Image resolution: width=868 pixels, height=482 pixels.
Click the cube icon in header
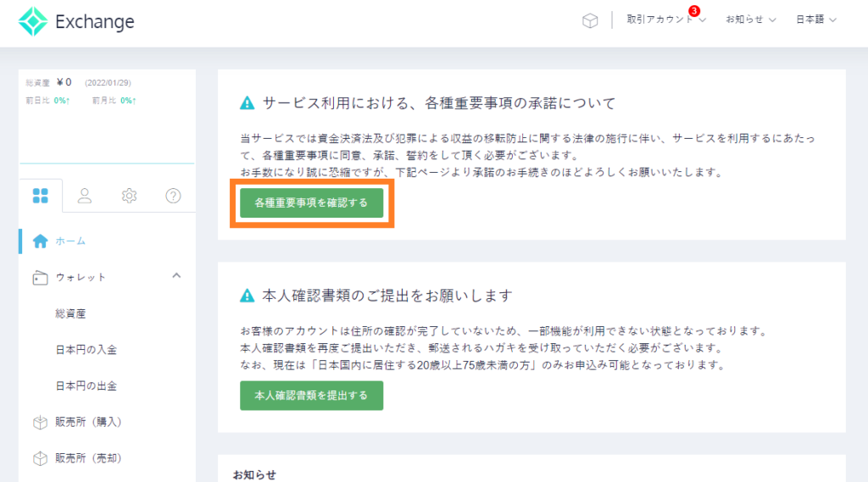coord(590,20)
